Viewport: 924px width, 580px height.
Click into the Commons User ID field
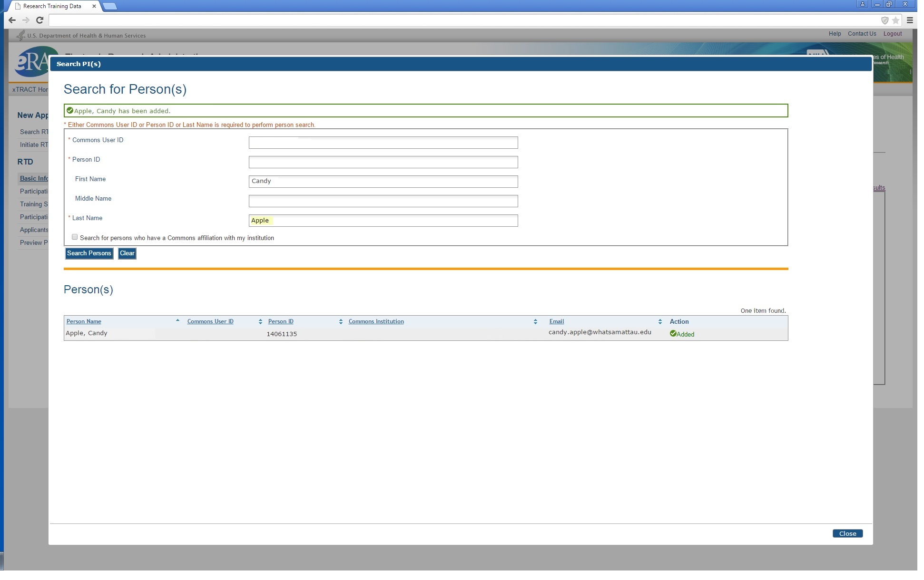(x=383, y=143)
